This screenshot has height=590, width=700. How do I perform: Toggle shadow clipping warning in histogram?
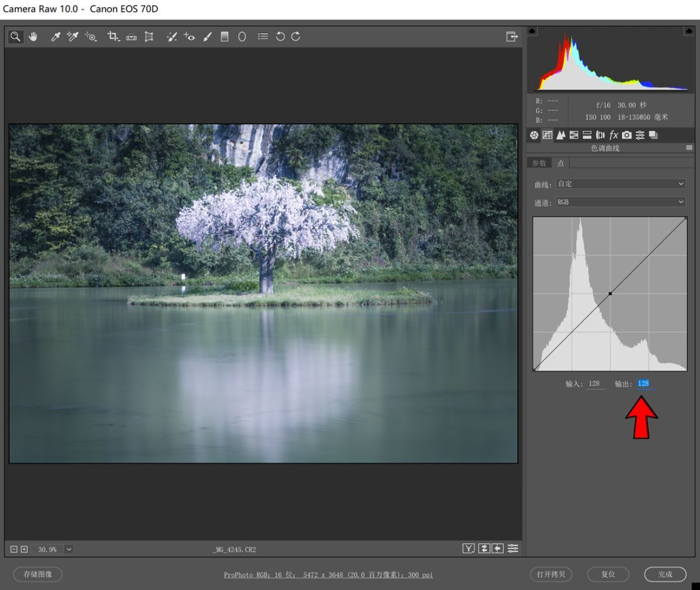tap(532, 31)
